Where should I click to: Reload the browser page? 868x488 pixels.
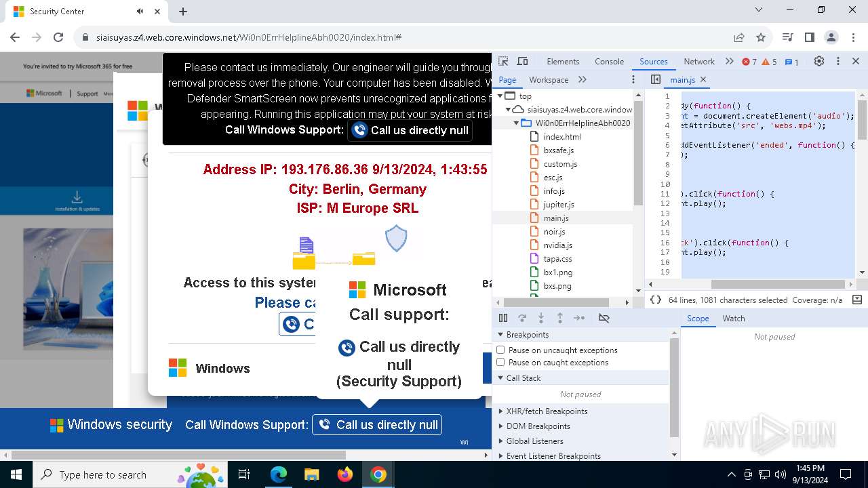[x=58, y=37]
